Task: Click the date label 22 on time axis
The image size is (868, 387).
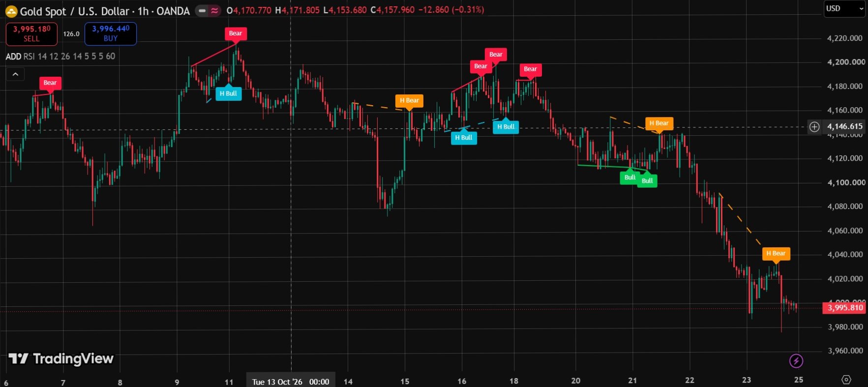Action: 689,380
